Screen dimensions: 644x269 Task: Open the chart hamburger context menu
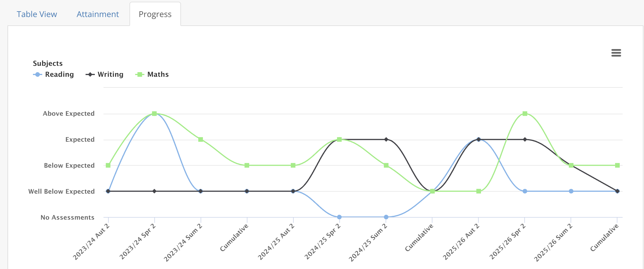click(616, 53)
